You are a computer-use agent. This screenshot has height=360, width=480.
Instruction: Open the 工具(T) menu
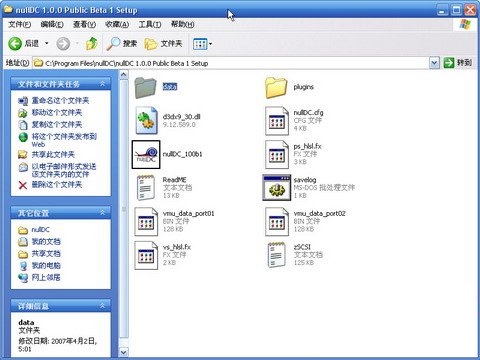pos(150,24)
